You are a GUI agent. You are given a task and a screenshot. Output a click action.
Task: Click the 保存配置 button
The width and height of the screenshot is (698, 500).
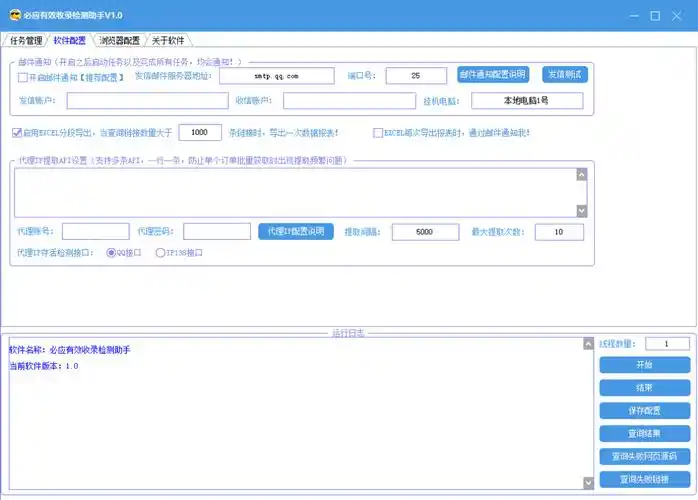(x=645, y=411)
